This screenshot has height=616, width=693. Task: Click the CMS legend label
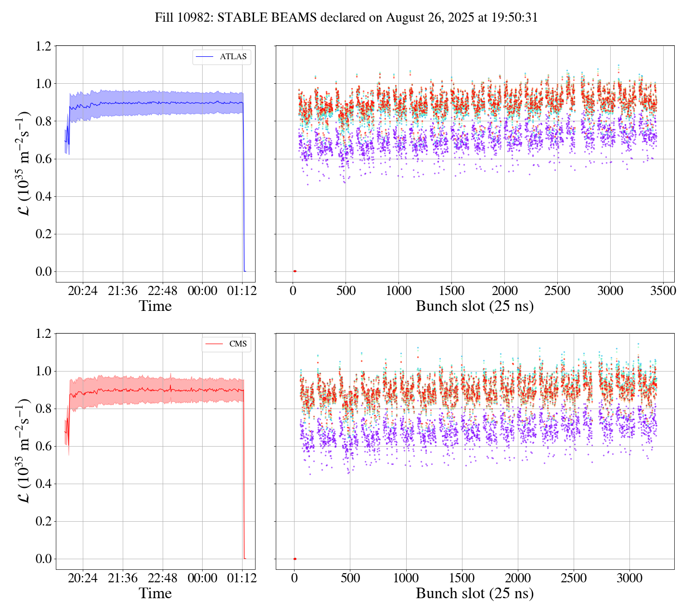click(238, 344)
